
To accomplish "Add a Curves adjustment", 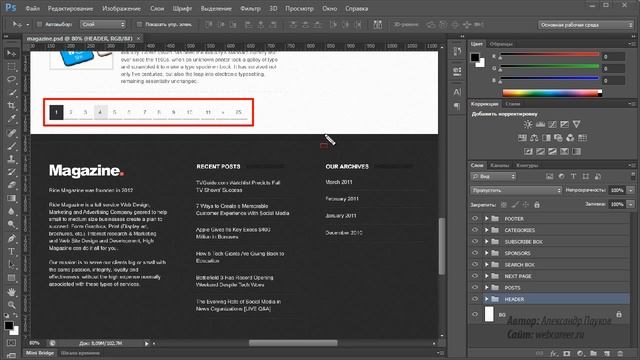I will point(552,124).
